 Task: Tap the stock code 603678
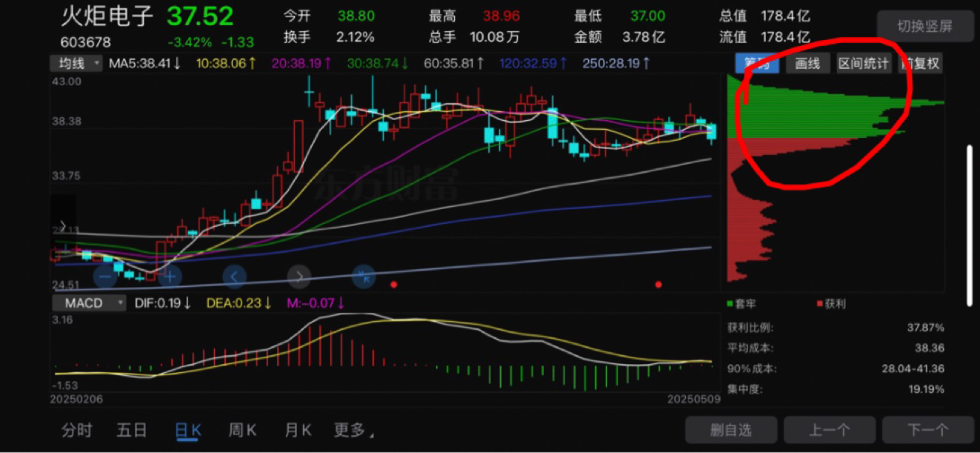[x=86, y=42]
